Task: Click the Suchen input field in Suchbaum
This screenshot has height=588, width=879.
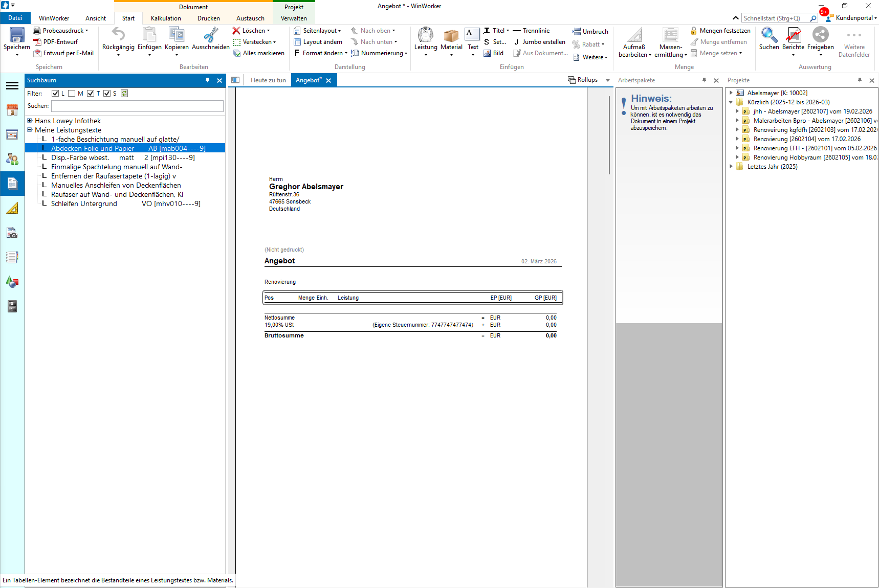Action: tap(137, 106)
